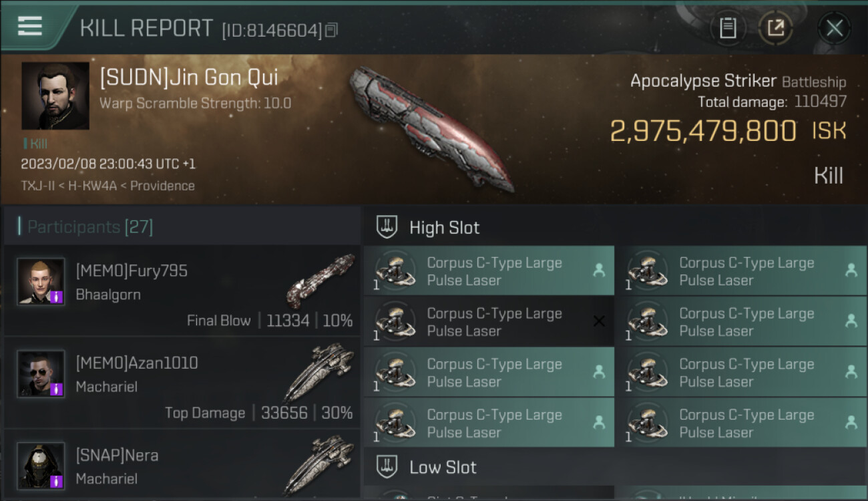Click the Apocalypse Striker ship image
This screenshot has height=501, width=868.
pyautogui.click(x=433, y=128)
